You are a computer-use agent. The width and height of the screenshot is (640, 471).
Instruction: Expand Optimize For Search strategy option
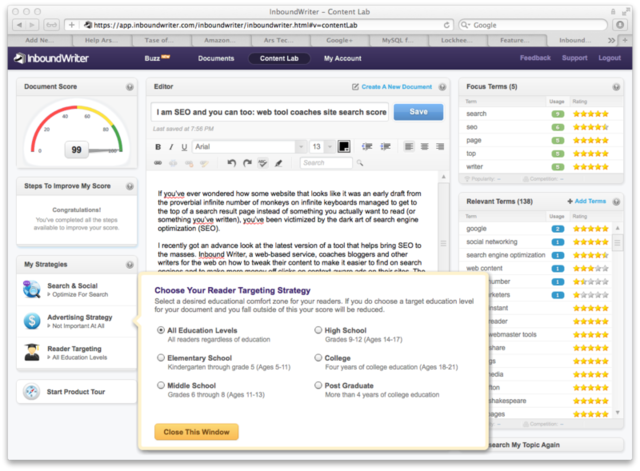pos(78,294)
